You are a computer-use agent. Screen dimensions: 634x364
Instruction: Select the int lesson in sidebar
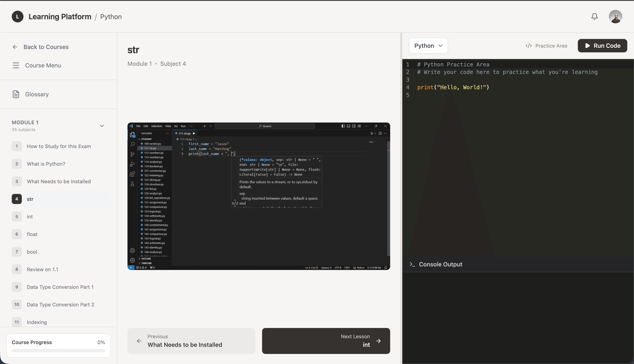30,217
